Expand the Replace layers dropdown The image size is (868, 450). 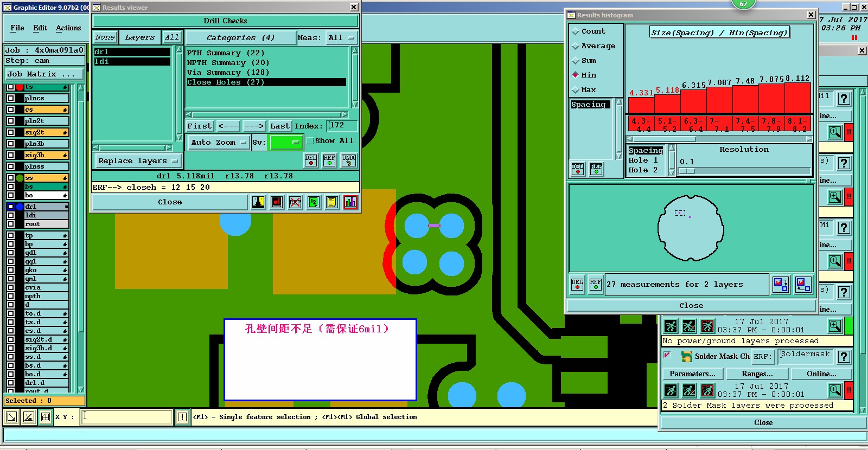tap(138, 161)
